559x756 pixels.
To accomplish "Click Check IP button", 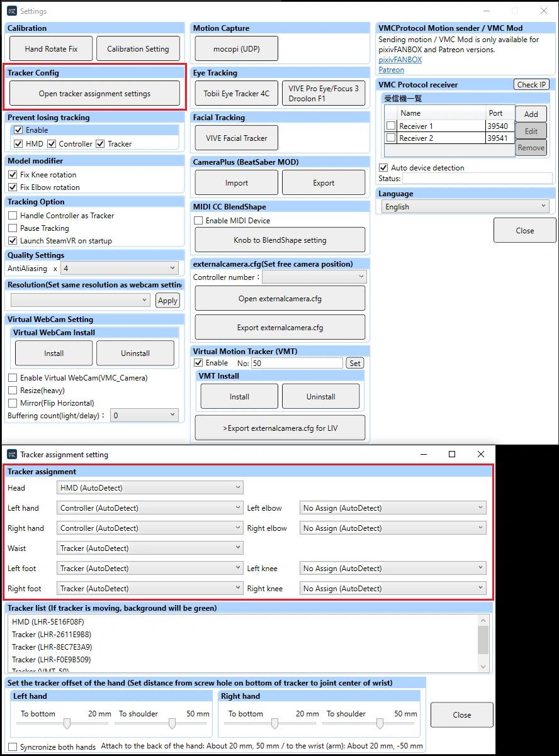I will point(532,84).
